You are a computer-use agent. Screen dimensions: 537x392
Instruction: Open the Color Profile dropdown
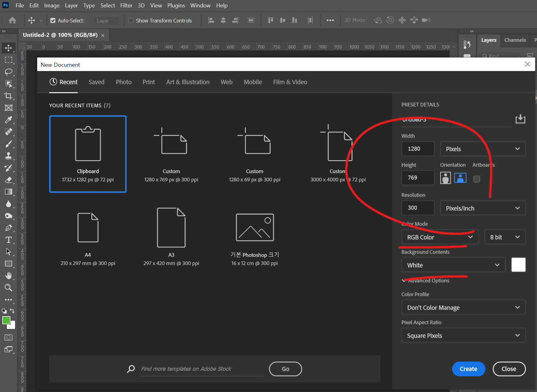point(463,307)
